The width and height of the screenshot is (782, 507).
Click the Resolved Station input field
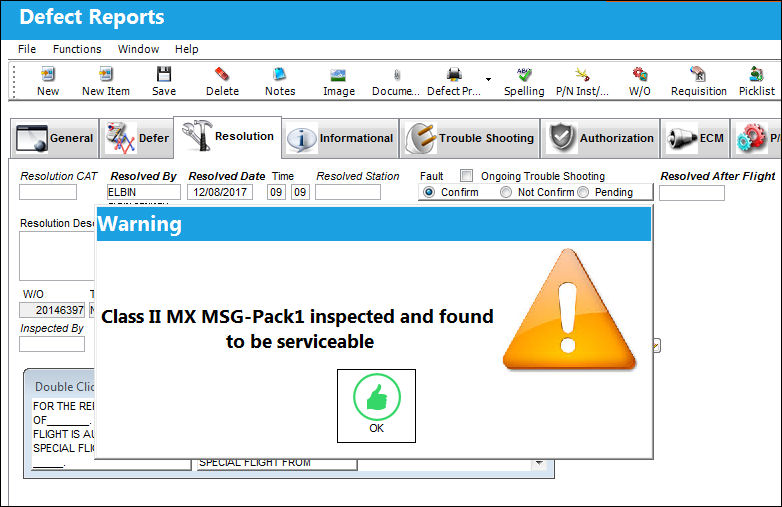point(348,192)
